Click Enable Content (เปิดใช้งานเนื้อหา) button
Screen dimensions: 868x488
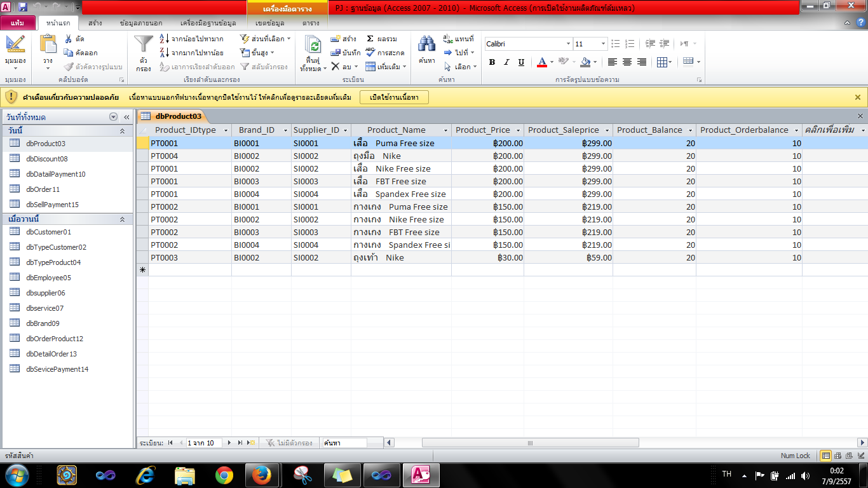394,97
